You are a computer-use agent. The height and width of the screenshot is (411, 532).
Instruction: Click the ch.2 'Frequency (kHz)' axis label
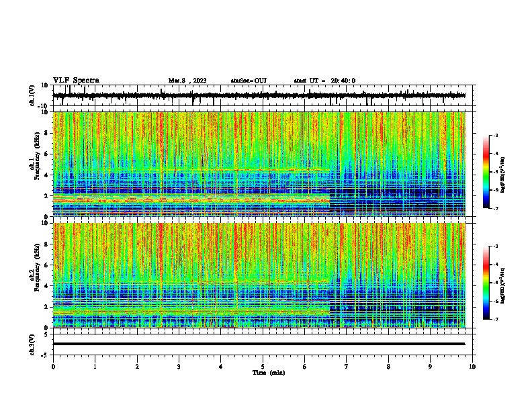click(x=37, y=267)
